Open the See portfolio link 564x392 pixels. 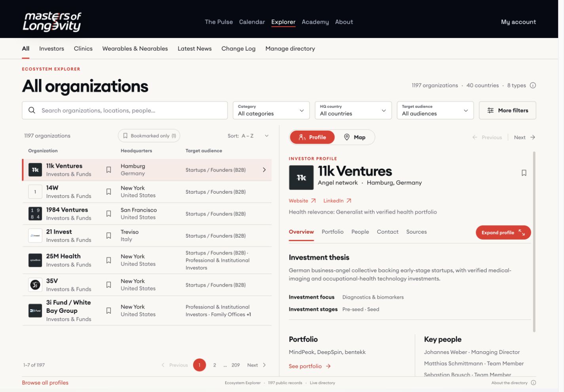(310, 366)
